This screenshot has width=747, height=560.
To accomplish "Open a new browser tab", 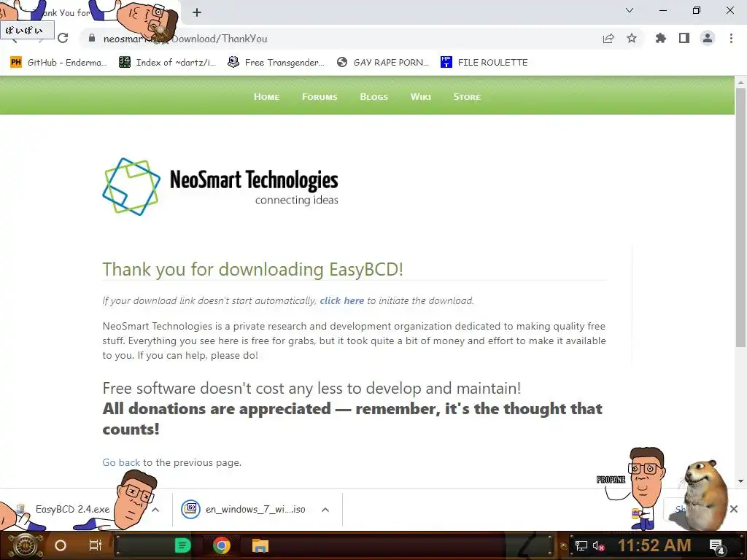I will [197, 12].
